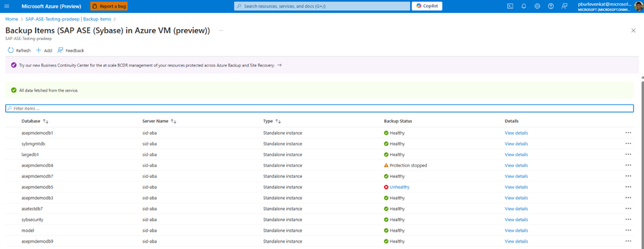This screenshot has width=644, height=249.
Task: Sort the list by Type column
Action: pos(272,121)
